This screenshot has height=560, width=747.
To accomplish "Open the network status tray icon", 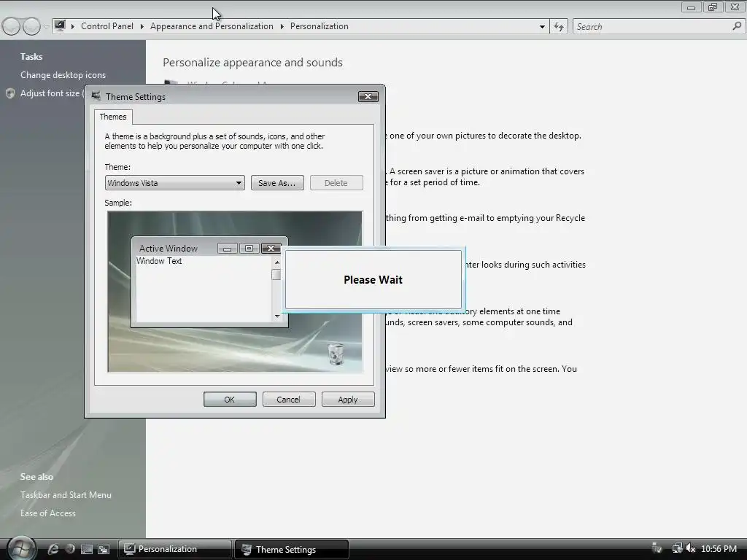I will (677, 548).
